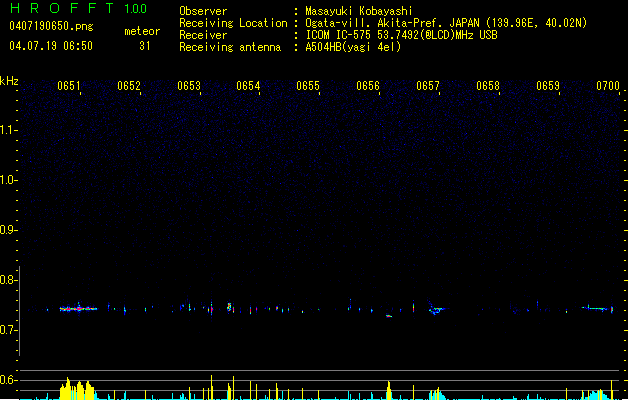This screenshot has width=629, height=400.
Task: Click the 0653 time marker
Action: click(x=189, y=86)
